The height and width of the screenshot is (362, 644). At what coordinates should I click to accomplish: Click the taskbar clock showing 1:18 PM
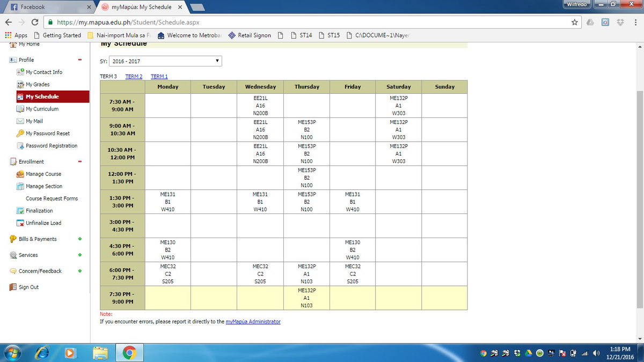(x=620, y=352)
